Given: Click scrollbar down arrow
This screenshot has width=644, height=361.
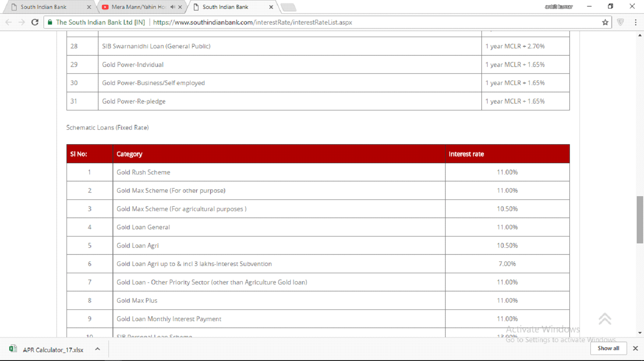Looking at the screenshot, I should (x=640, y=333).
